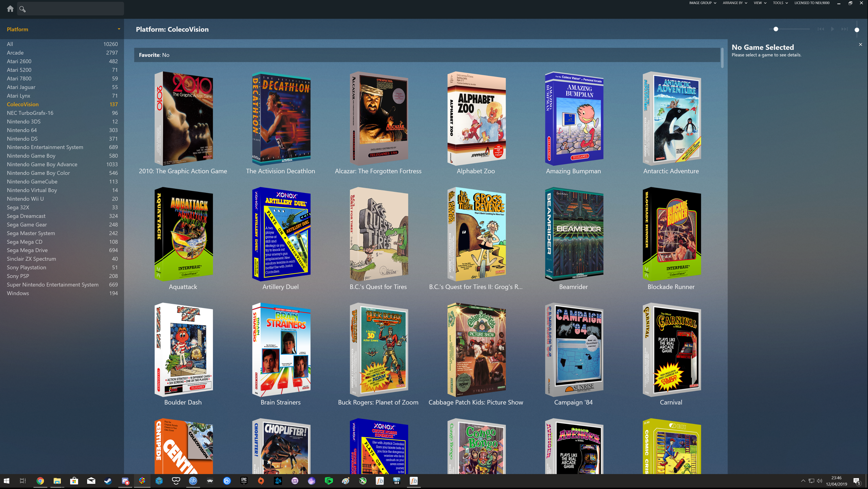Open GOG Galaxy from taskbar
This screenshot has width=868, height=489.
(295, 481)
